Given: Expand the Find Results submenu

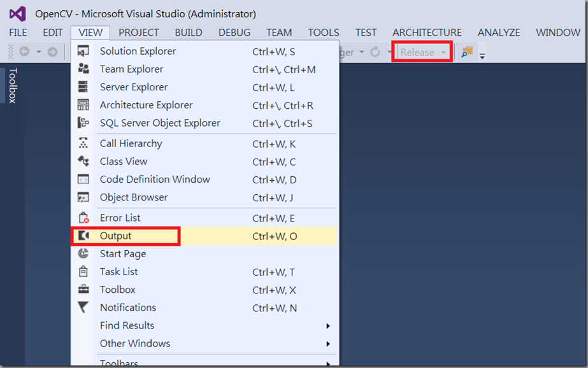Looking at the screenshot, I should (328, 325).
